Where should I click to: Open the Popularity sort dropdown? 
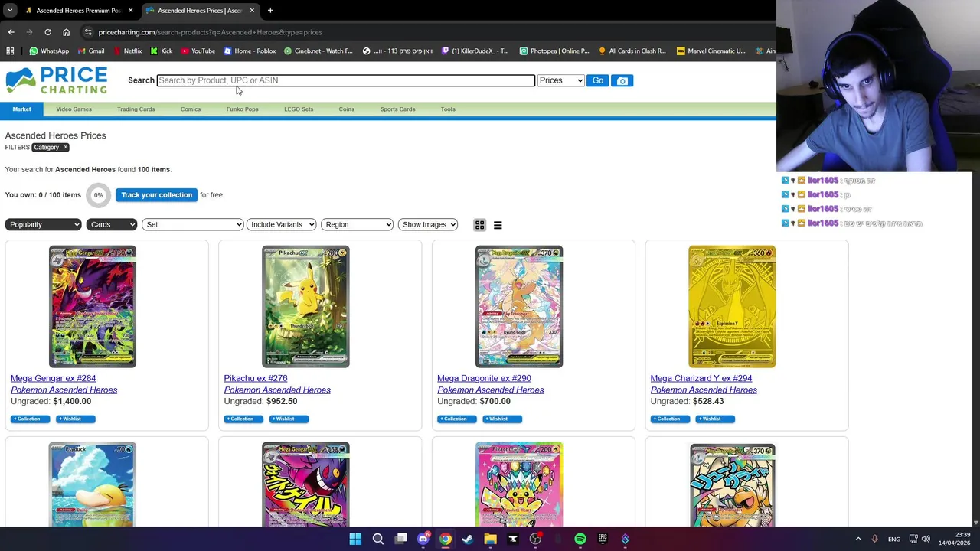[44, 225]
